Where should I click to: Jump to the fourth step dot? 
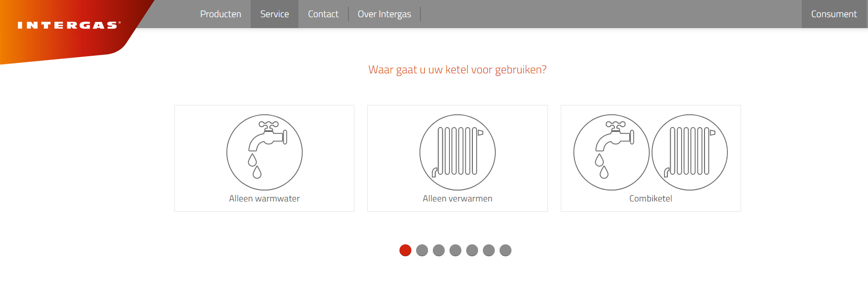[455, 250]
